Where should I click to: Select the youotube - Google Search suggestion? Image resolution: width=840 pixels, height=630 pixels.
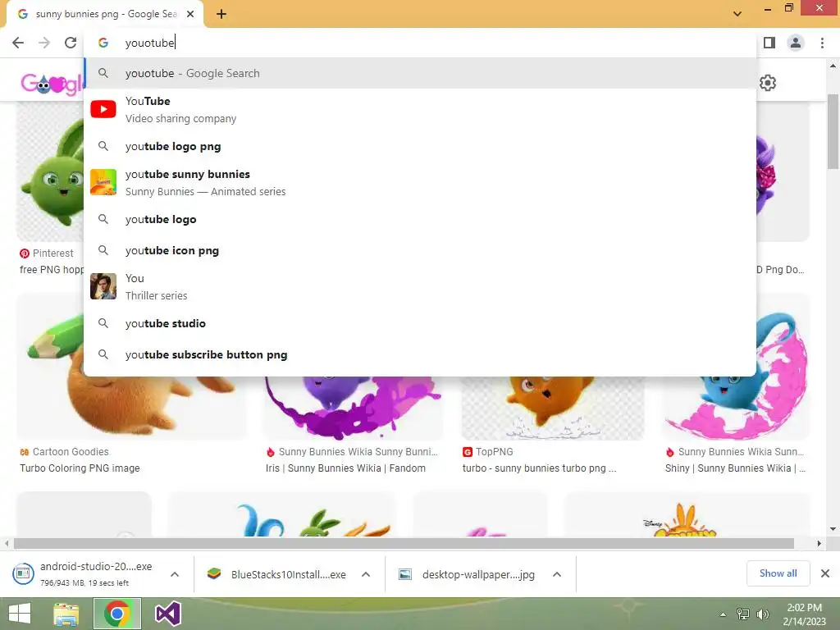point(419,73)
